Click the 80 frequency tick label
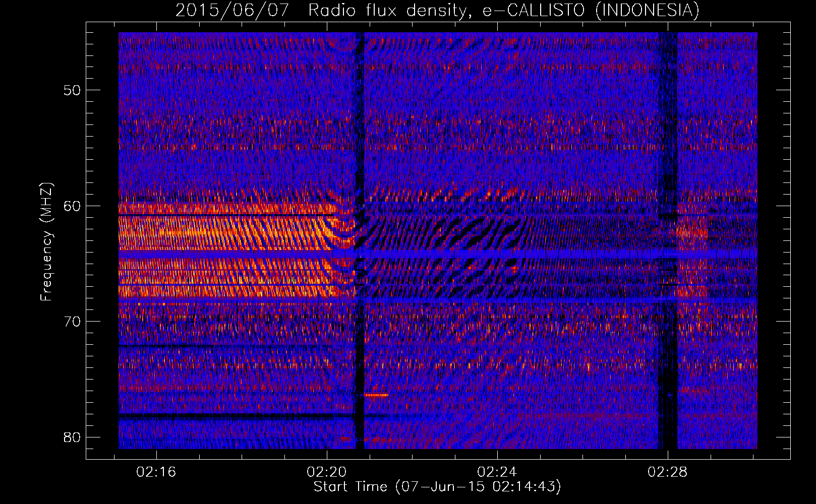 coord(72,437)
